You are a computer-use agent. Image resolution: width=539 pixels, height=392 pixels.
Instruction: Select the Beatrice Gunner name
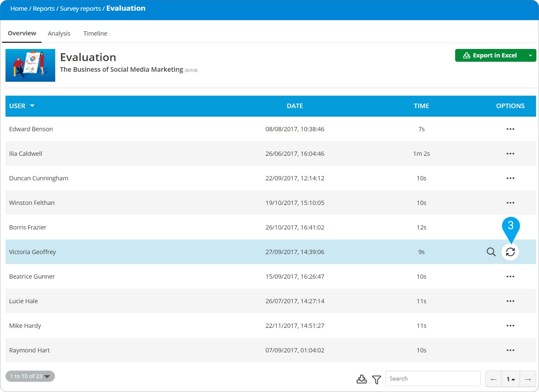(32, 277)
